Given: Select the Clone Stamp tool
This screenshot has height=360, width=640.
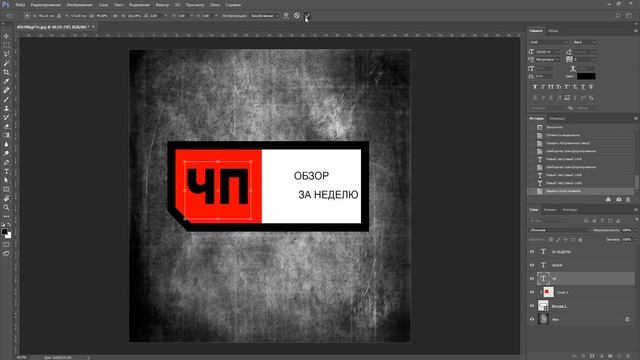Looking at the screenshot, I should 6,108.
